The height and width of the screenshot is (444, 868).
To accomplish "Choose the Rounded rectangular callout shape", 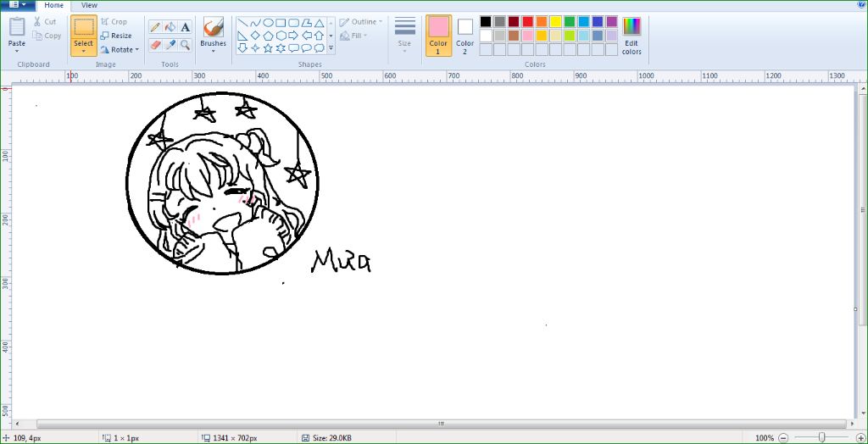I will pos(293,48).
